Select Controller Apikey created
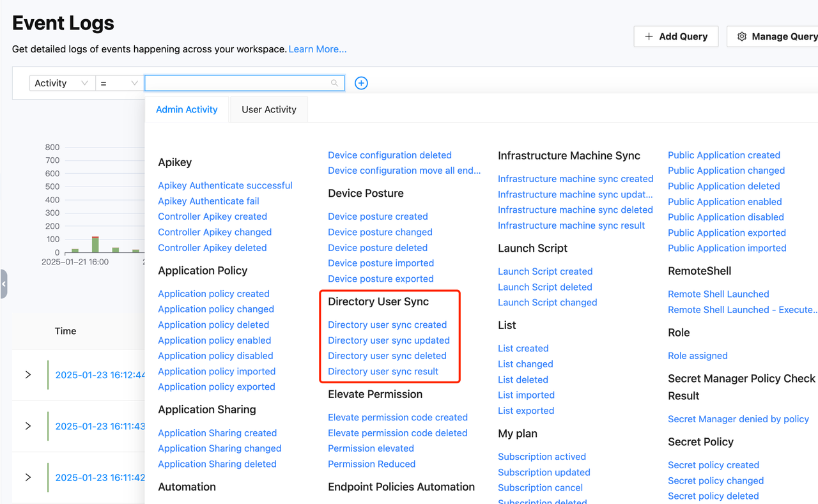Screen dimensions: 818x504 [x=212, y=217]
